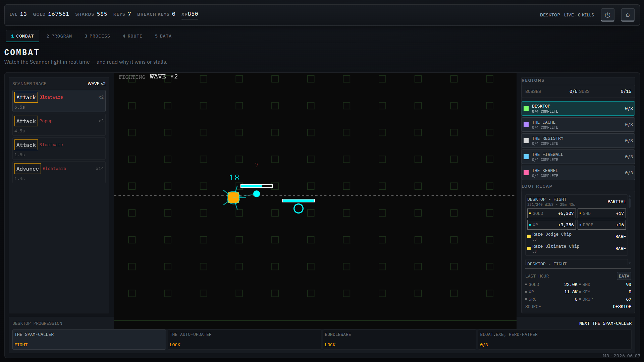Screen dimensions: 644x362
Task: Click the KEYS 7 counter
Action: [122, 14]
